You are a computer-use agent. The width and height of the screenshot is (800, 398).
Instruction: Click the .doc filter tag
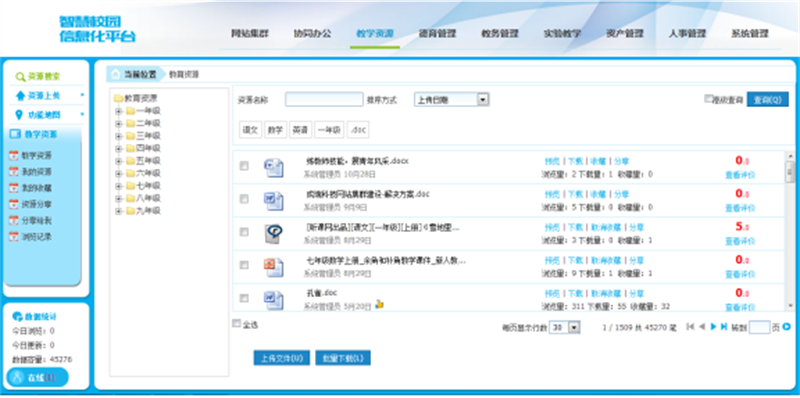358,130
